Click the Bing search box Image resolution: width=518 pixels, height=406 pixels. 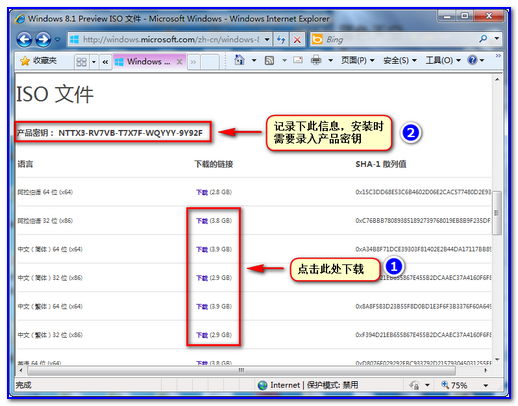click(x=394, y=39)
